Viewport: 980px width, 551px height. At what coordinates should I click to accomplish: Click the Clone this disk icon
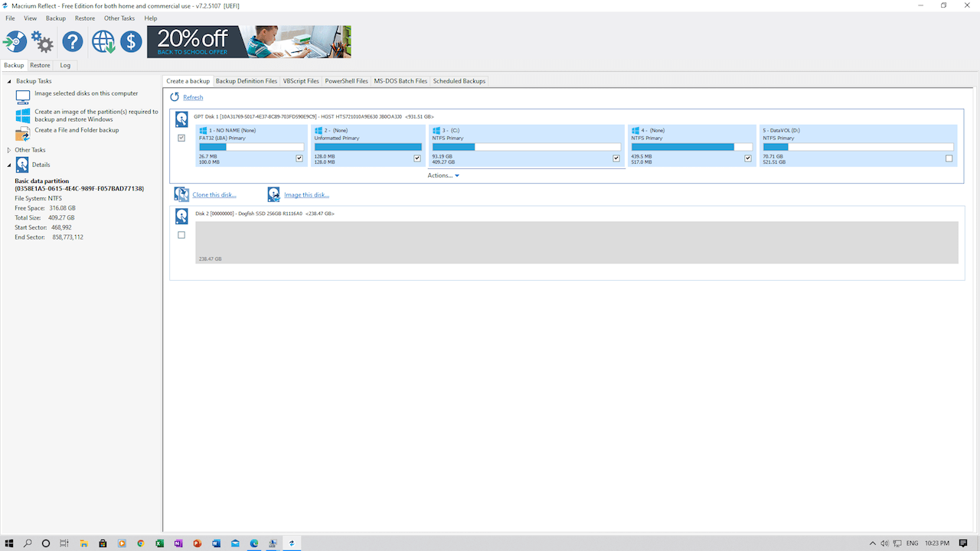[181, 195]
